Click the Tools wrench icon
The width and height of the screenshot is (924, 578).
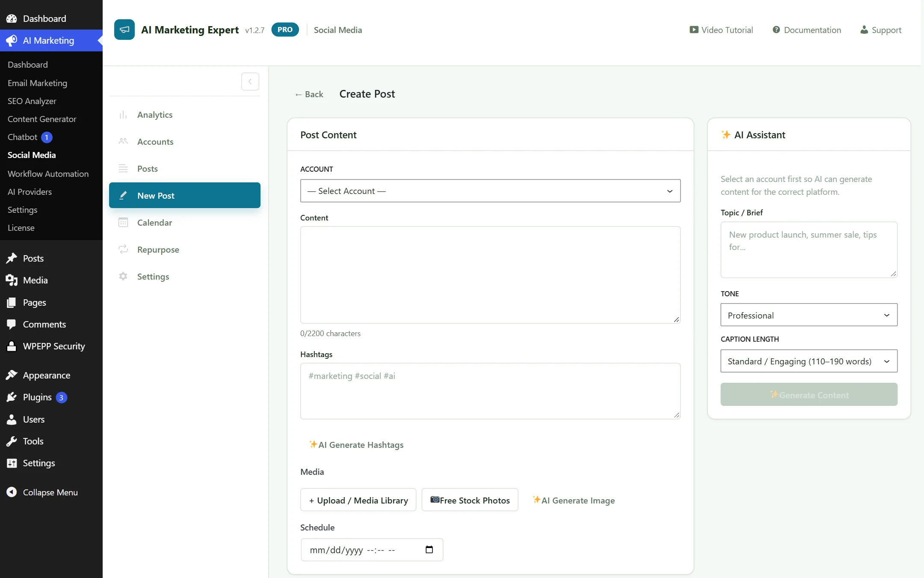tap(12, 441)
